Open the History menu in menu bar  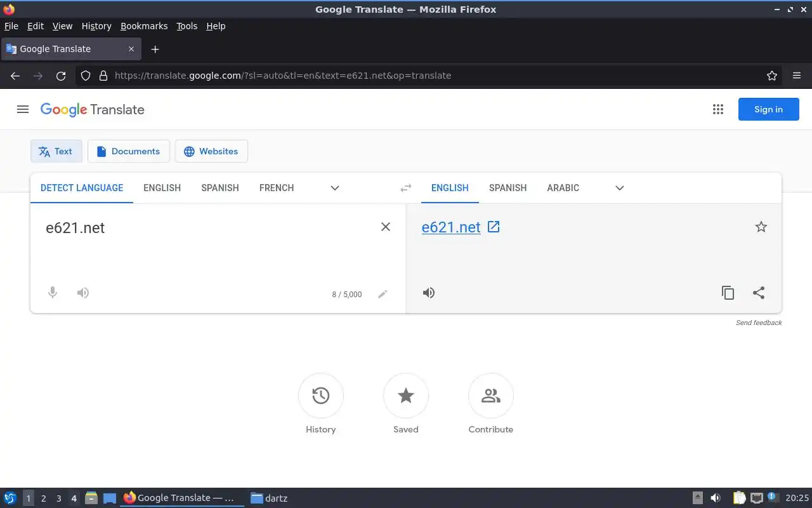96,26
